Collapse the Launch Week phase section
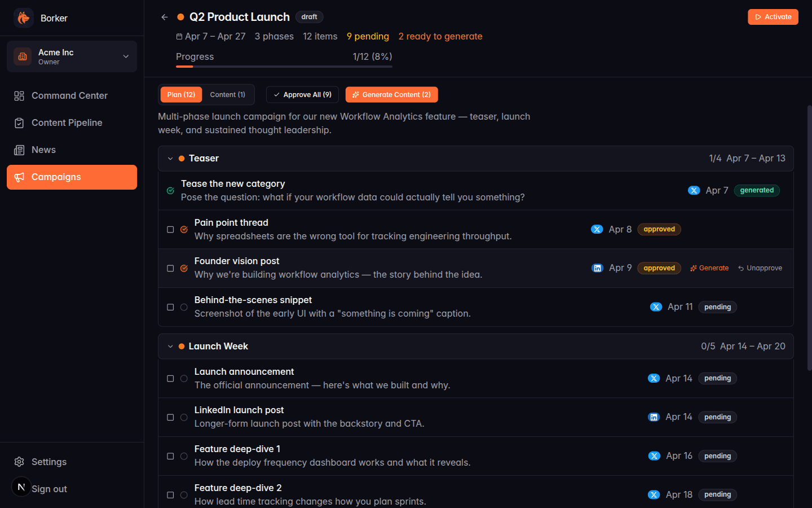Viewport: 812px width, 508px height. tap(170, 346)
